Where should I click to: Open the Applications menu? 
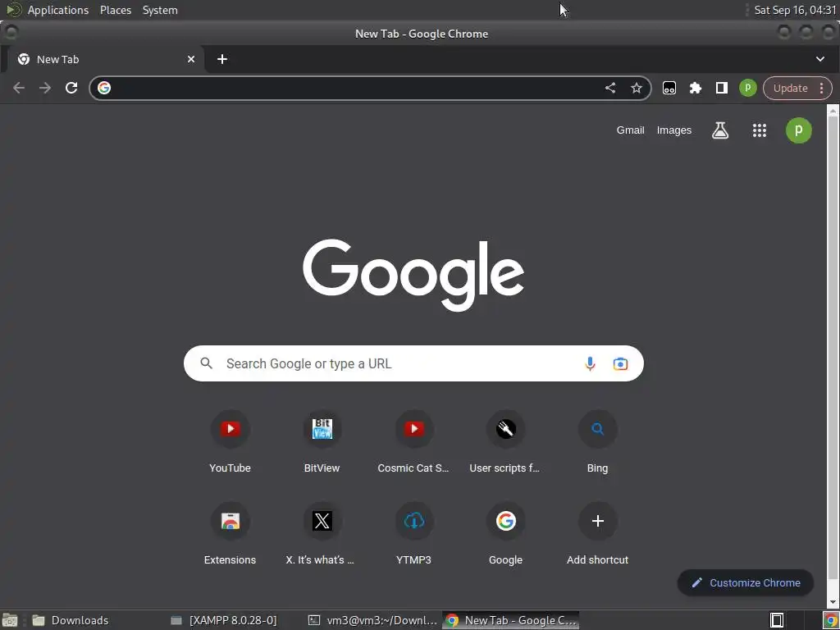pyautogui.click(x=58, y=10)
